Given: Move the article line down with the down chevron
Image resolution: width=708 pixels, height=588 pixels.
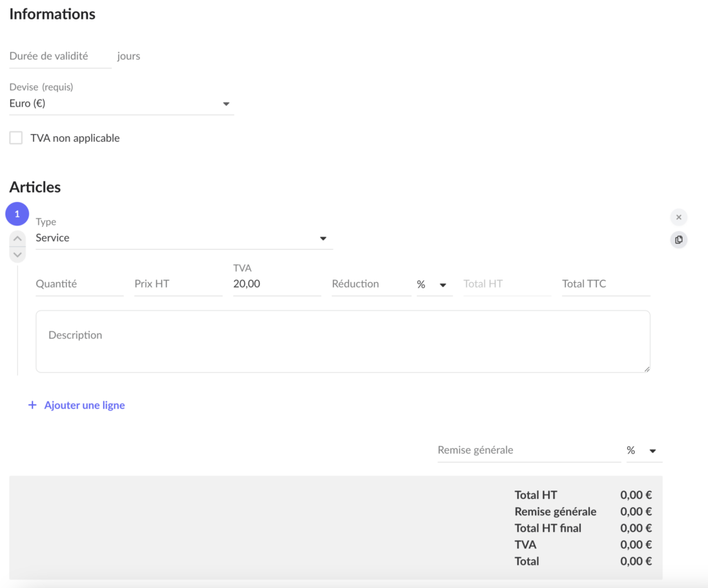Looking at the screenshot, I should coord(17,255).
